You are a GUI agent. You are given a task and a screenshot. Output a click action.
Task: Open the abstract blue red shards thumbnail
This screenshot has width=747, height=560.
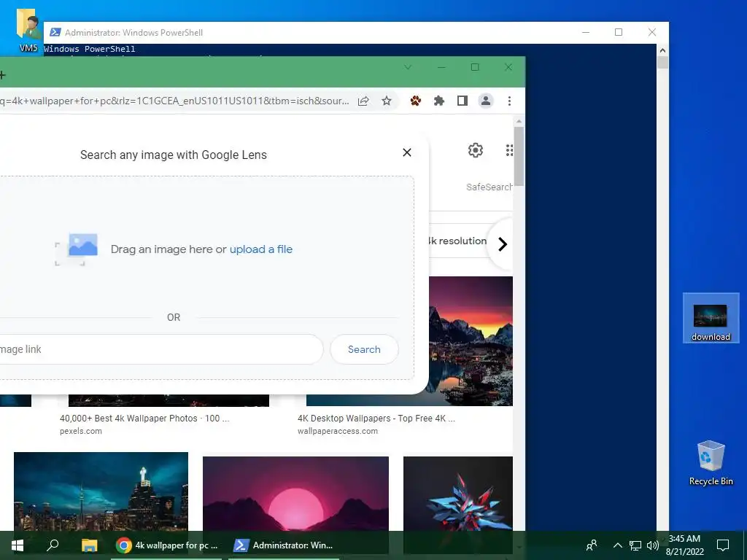[458, 494]
